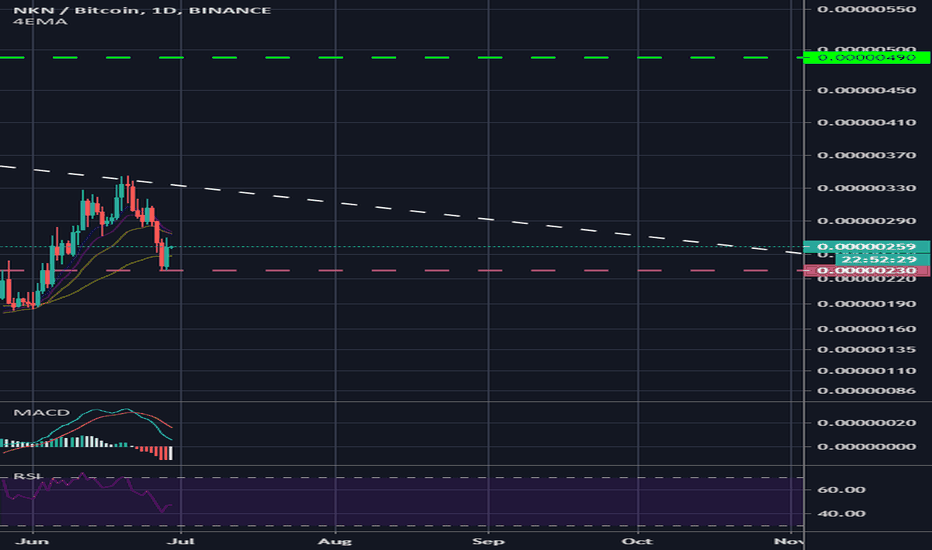The height and width of the screenshot is (550, 932).
Task: Click the RSI 40.00 axis value
Action: (842, 514)
